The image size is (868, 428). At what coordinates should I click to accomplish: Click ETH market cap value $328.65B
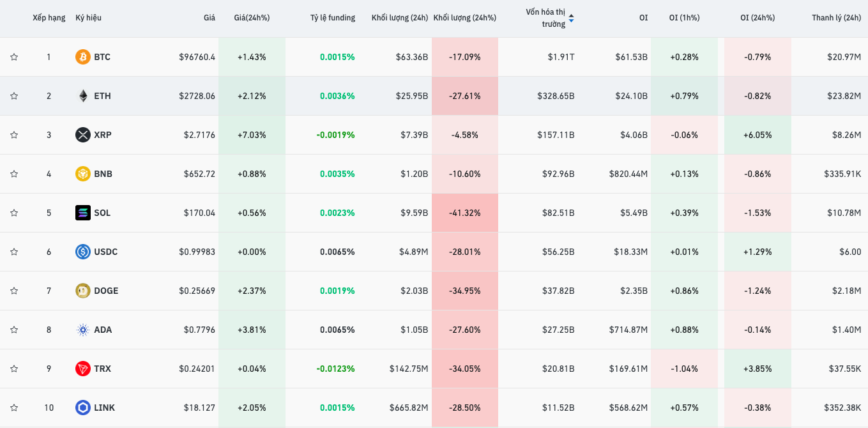[555, 96]
